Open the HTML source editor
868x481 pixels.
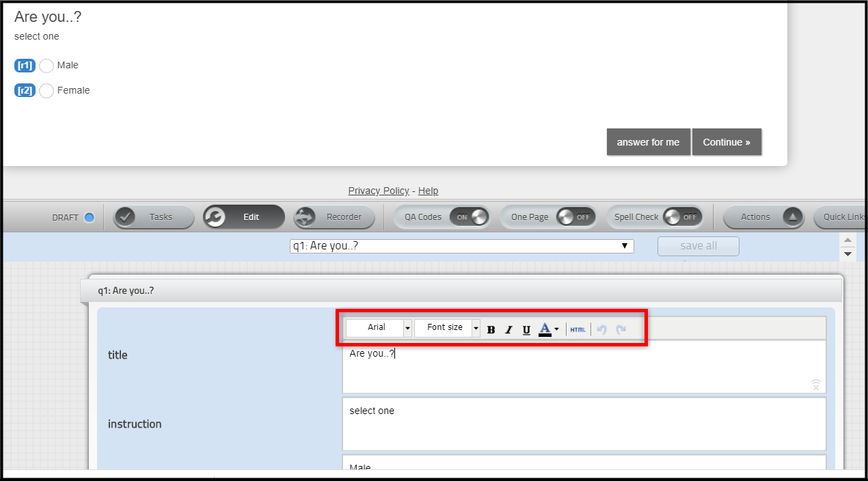578,330
